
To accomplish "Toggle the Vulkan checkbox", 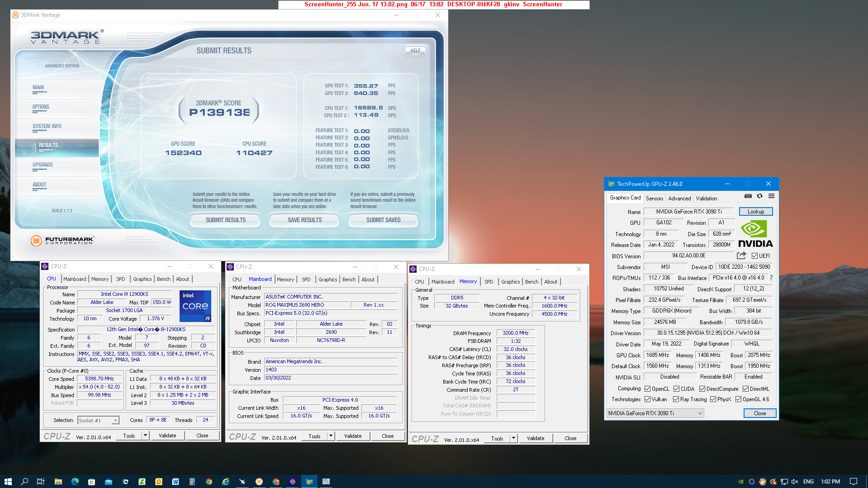I will pos(647,399).
